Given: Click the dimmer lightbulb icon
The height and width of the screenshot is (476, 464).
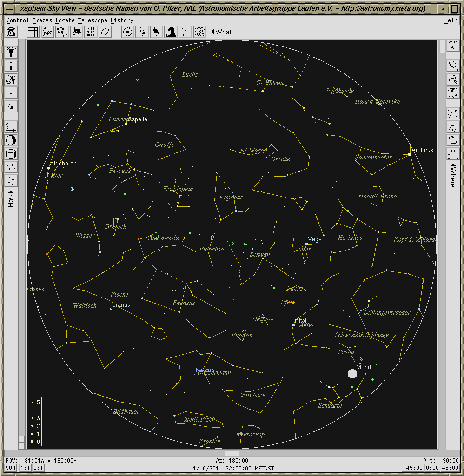Looking at the screenshot, I should (11, 66).
